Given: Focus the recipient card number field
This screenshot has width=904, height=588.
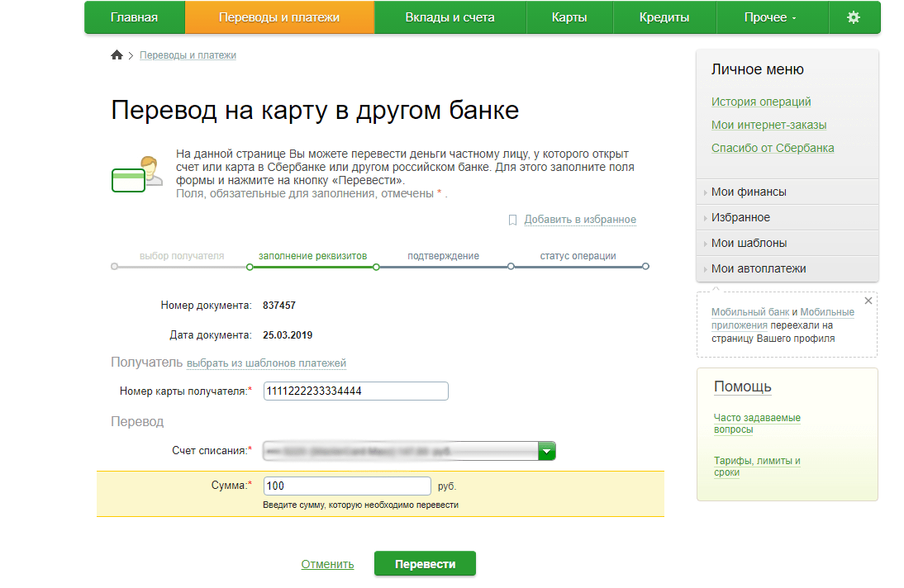Looking at the screenshot, I should (x=355, y=391).
